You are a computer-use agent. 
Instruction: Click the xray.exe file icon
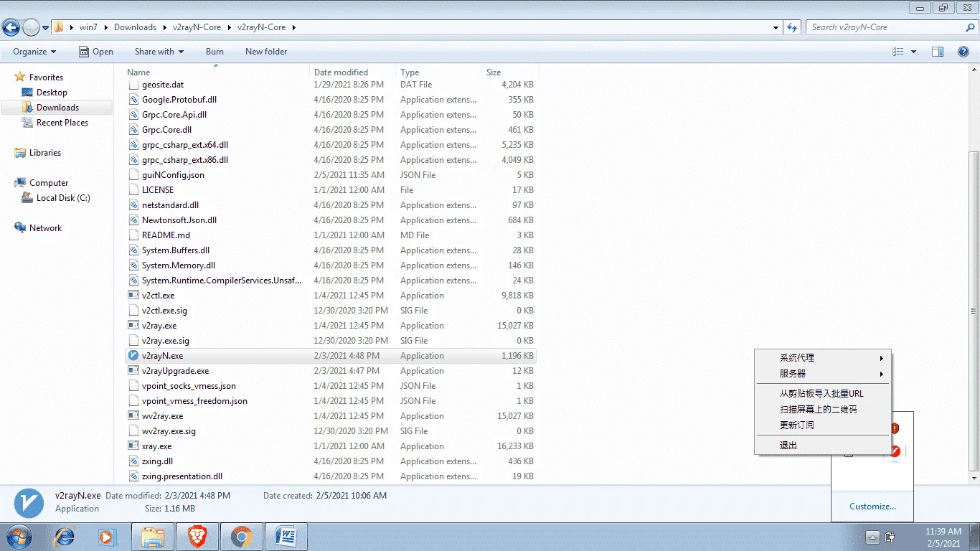pyautogui.click(x=133, y=446)
